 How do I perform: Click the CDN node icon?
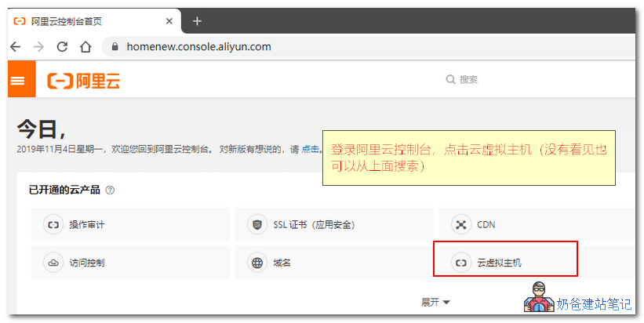coord(460,224)
